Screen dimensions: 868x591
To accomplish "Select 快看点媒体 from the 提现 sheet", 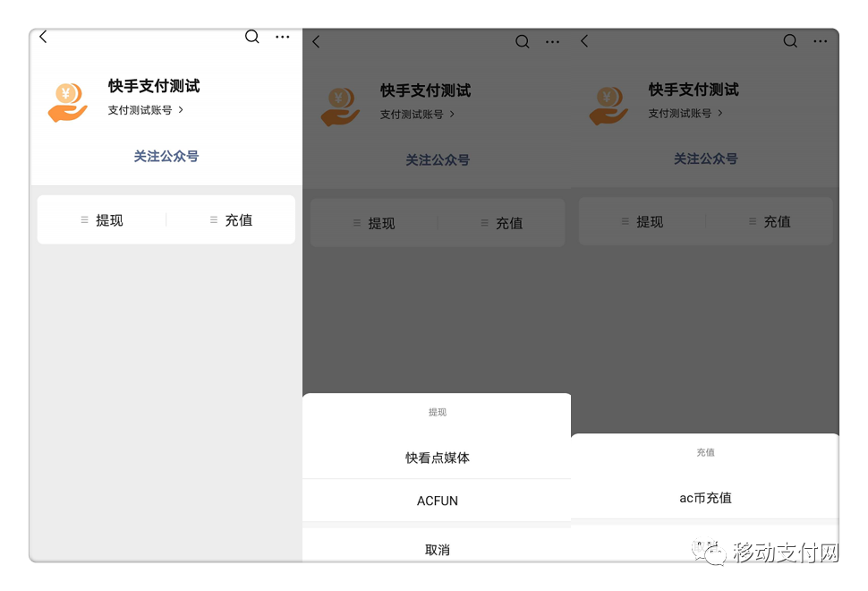I will 437,458.
